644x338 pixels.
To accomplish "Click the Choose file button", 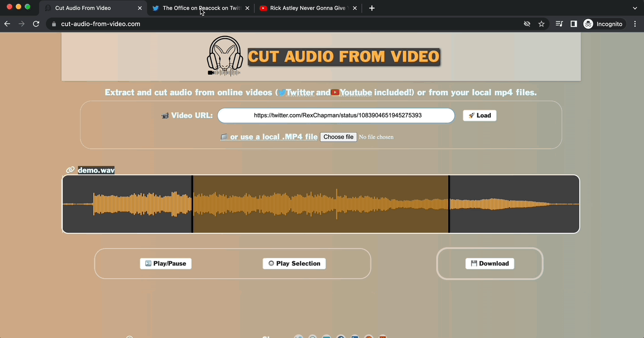I will coord(339,137).
